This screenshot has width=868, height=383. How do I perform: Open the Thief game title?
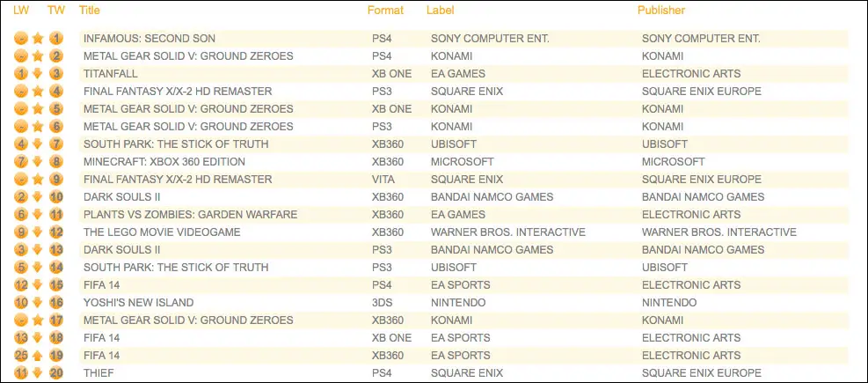pos(98,373)
